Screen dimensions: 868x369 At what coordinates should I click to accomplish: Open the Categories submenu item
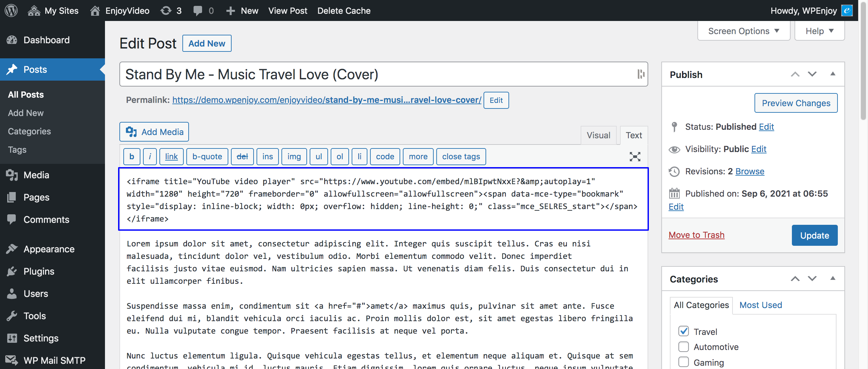(29, 131)
